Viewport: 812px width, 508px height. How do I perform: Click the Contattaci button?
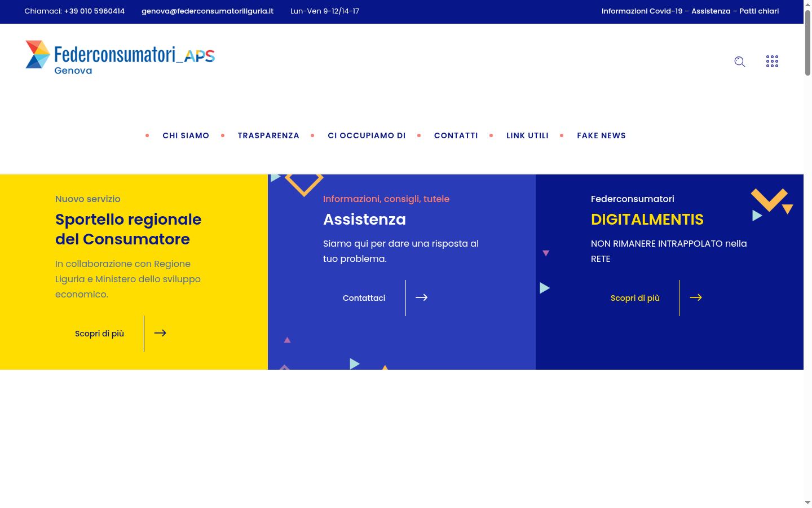[x=364, y=298]
